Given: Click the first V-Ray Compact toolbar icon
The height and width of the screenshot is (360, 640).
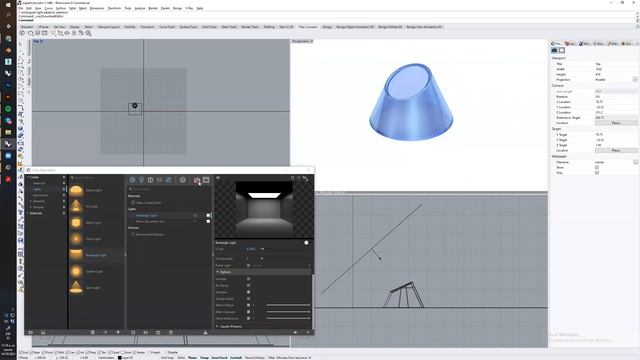Looking at the screenshot, I should [x=22, y=33].
